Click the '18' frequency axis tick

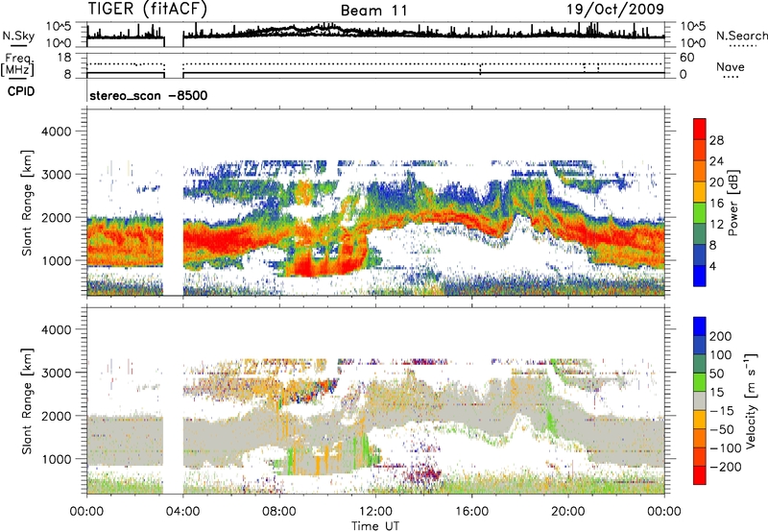tap(64, 57)
